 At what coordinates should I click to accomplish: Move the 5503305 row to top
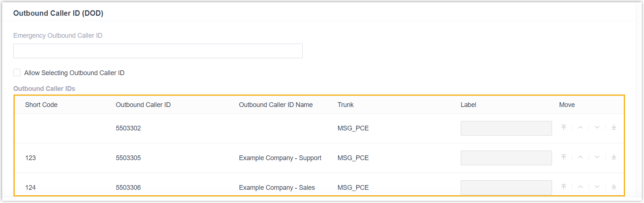tap(564, 157)
